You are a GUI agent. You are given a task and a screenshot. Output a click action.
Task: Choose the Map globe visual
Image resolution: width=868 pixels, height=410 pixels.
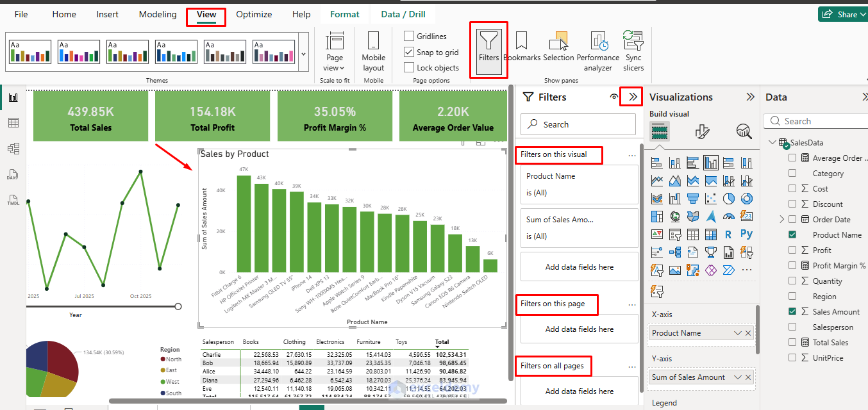(675, 217)
